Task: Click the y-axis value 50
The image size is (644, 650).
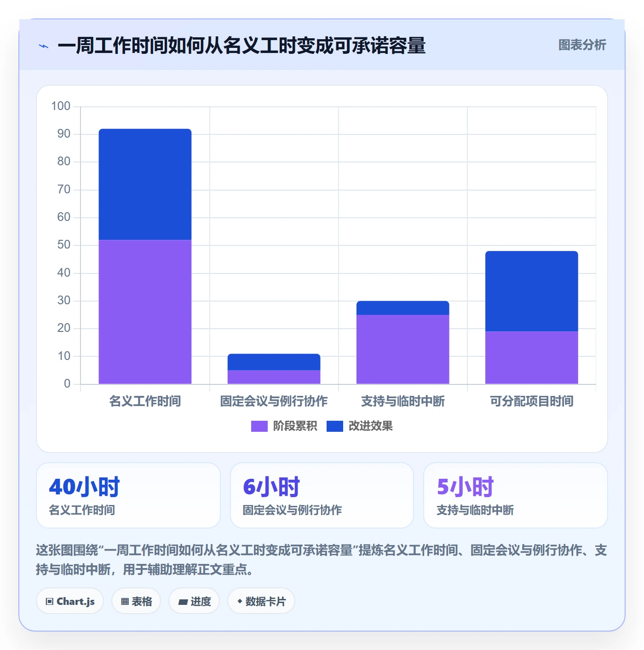Action: (64, 245)
